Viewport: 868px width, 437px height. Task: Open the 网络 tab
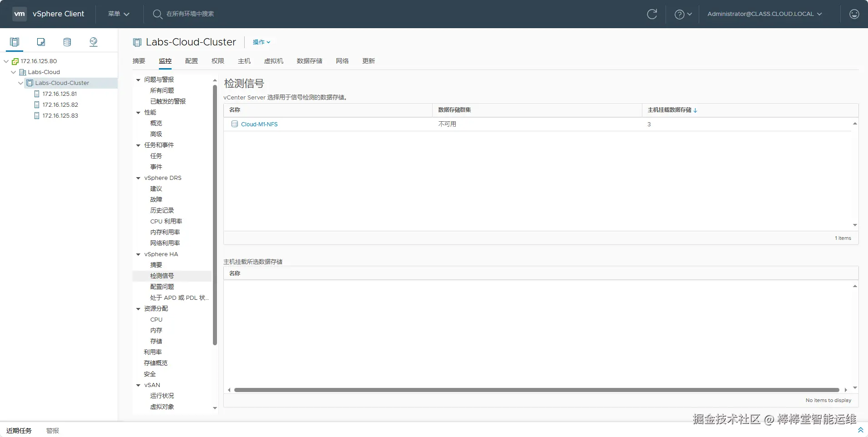(342, 61)
